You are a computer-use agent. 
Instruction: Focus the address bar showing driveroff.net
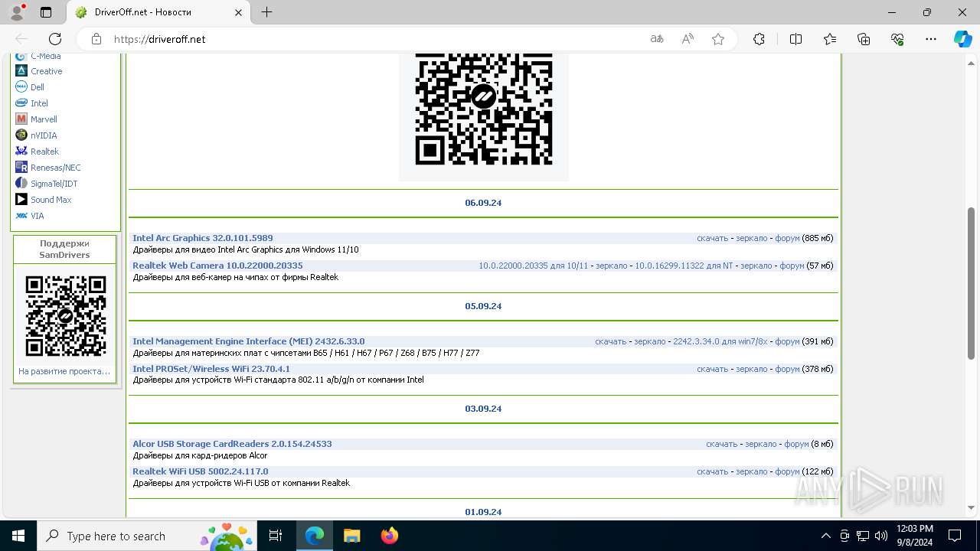point(375,39)
